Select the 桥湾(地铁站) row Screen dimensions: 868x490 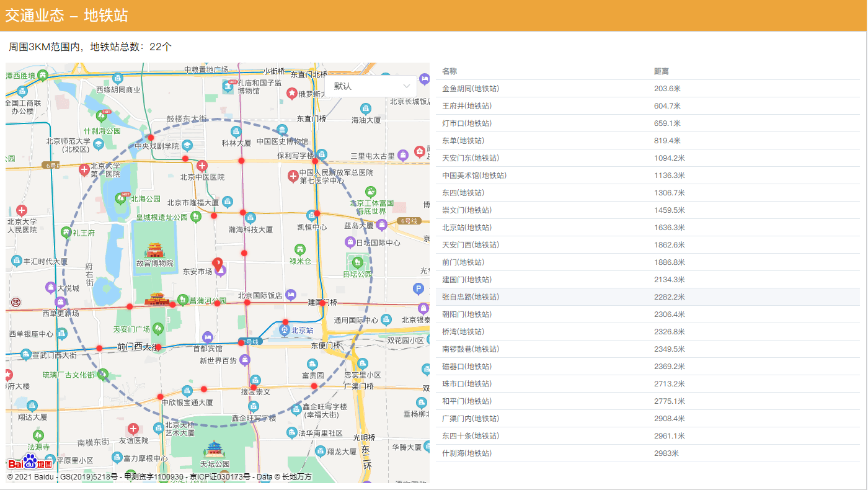tap(648, 332)
